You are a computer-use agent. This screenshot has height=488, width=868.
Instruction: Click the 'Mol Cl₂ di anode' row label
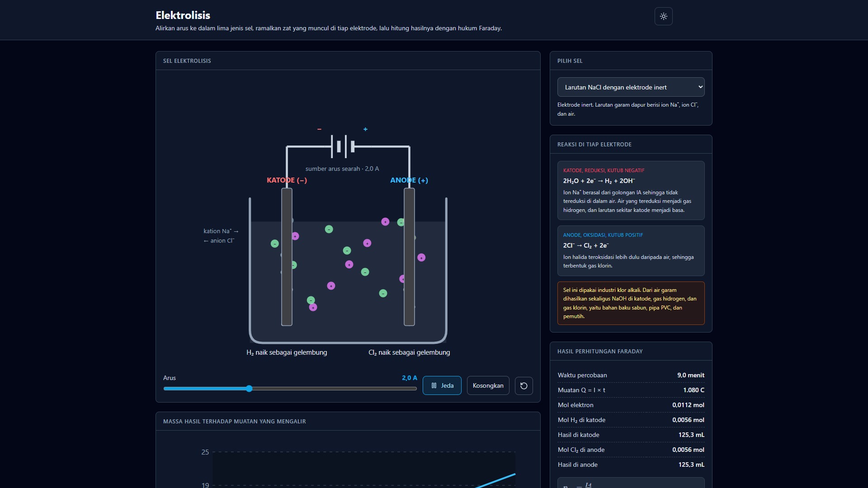581,450
